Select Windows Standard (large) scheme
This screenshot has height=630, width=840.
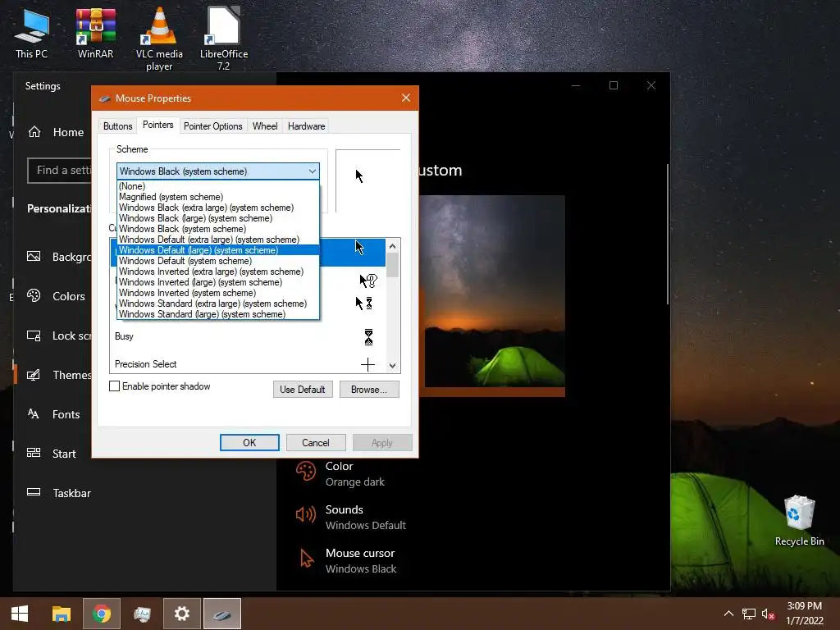coord(218,314)
